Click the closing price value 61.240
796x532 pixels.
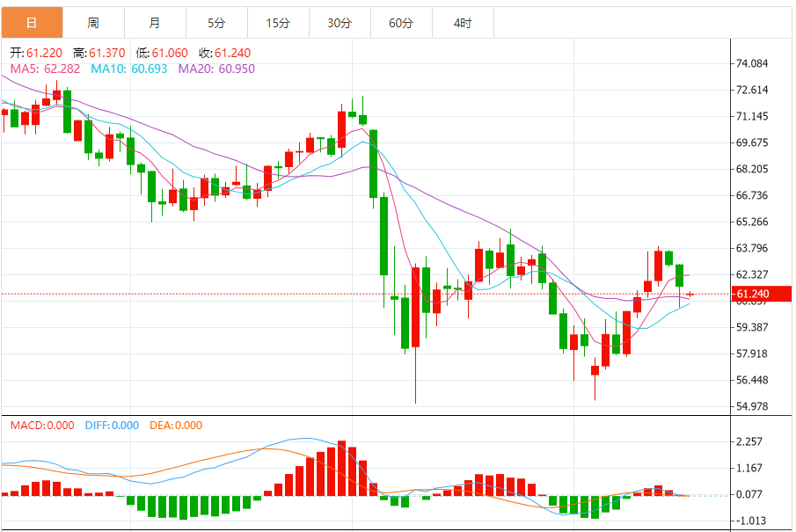(x=232, y=53)
